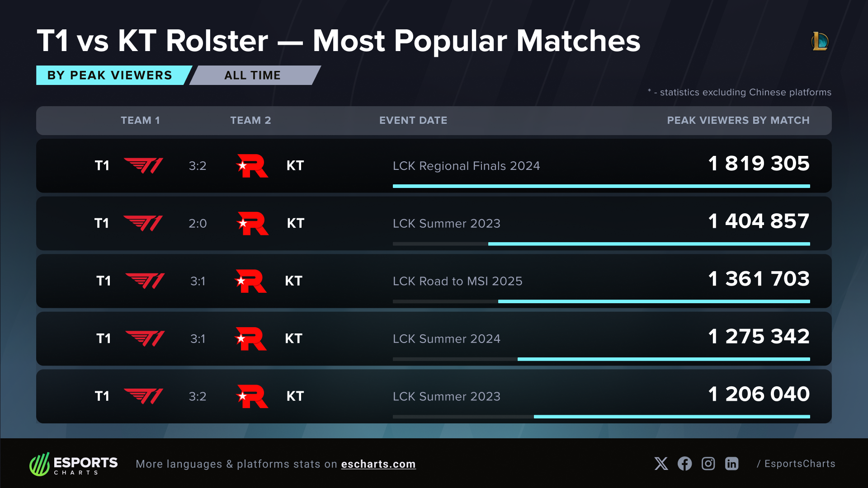The width and height of the screenshot is (868, 488).
Task: Click the viewer bar under 1 404 857
Action: pos(649,244)
